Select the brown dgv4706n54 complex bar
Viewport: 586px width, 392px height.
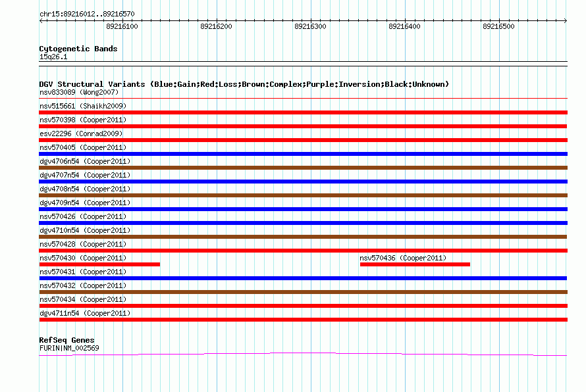point(303,168)
